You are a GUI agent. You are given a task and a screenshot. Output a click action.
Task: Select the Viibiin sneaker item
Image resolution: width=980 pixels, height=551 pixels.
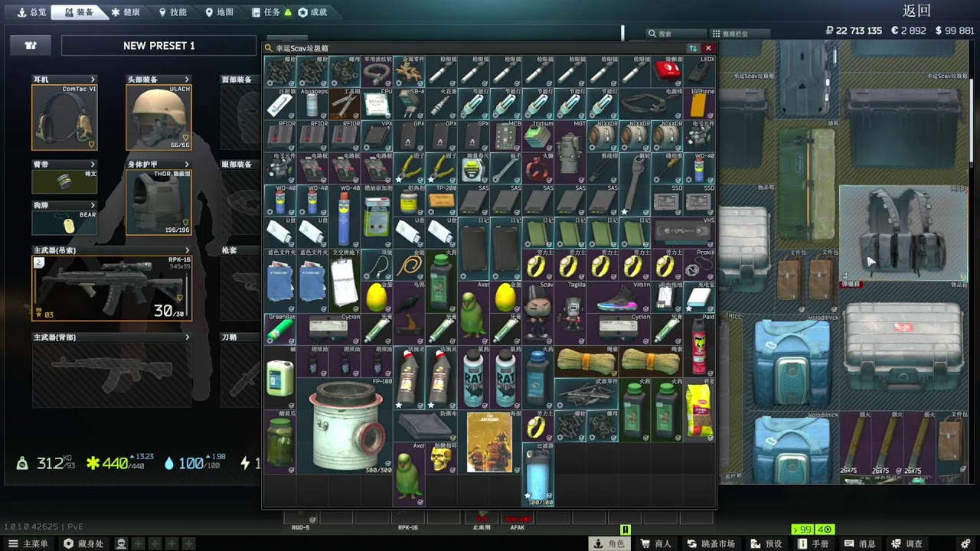click(619, 297)
